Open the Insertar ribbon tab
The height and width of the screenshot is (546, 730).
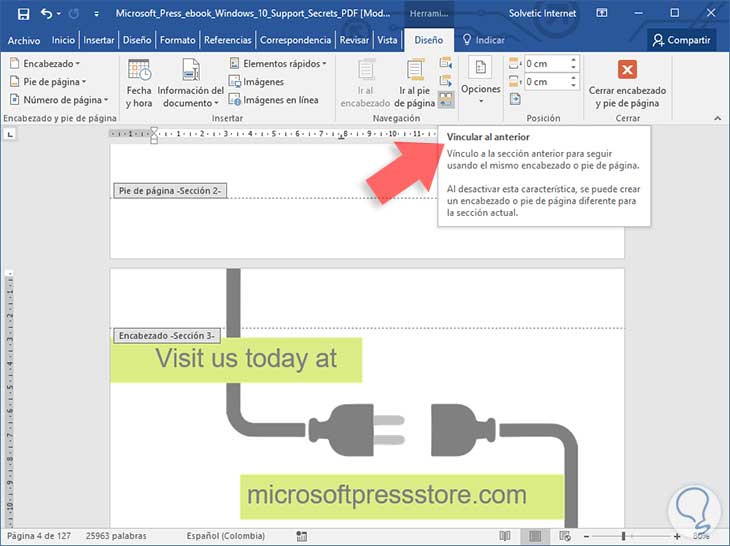point(99,40)
